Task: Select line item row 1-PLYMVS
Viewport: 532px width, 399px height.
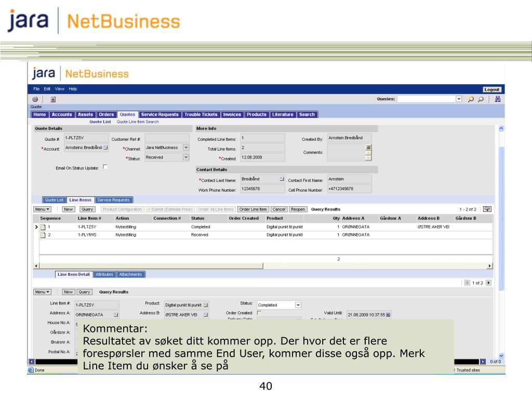Action: [266, 235]
